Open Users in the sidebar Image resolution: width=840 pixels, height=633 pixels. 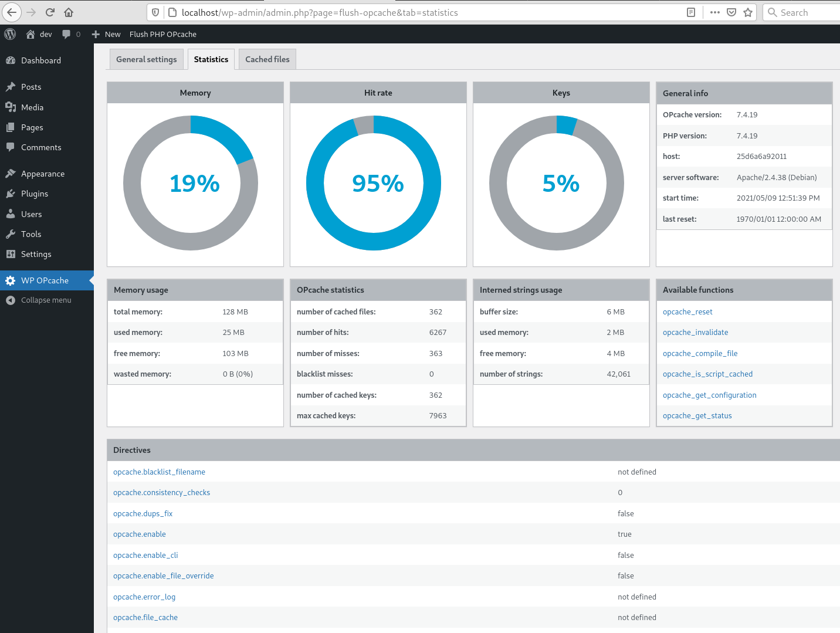click(x=47, y=214)
